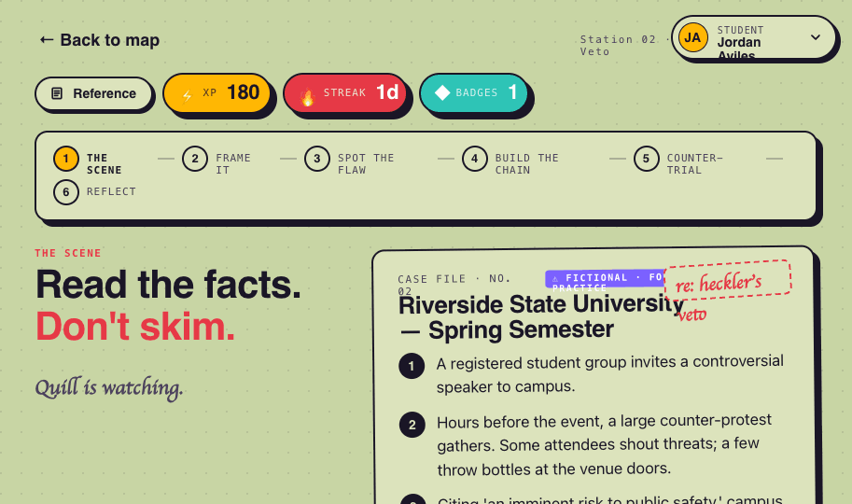Go to step 2 Frame It
The height and width of the screenshot is (504, 852).
216,159
